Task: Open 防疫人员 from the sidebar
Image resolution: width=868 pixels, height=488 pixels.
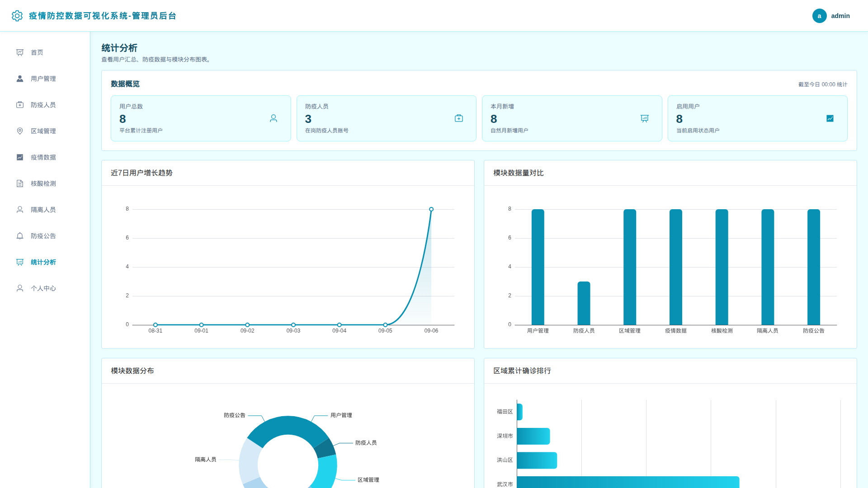Action: (45, 105)
